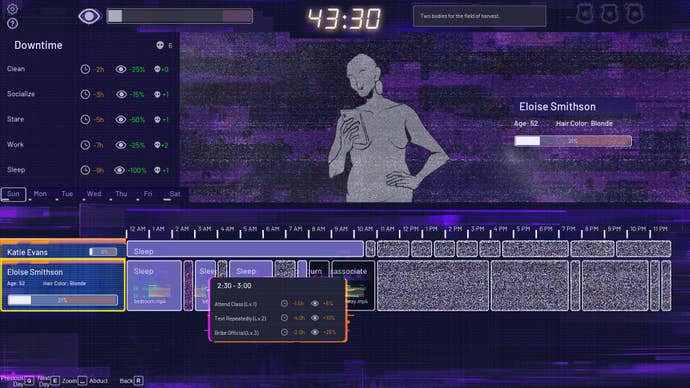Click the suspicion bar beside the top eye
690x388 pixels.
[x=180, y=16]
